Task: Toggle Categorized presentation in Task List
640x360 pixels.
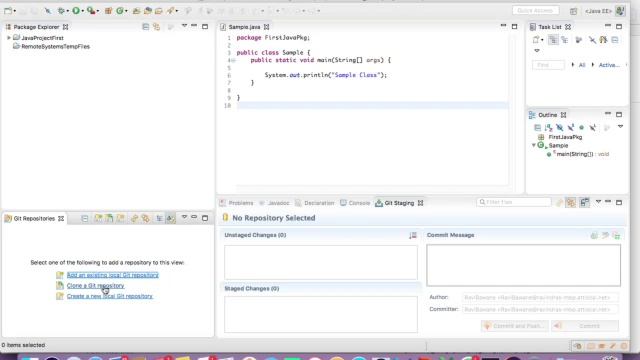Action: pyautogui.click(x=553, y=40)
